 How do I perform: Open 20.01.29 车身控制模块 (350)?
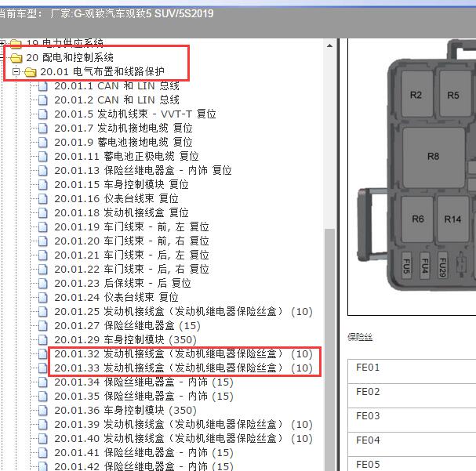coord(125,339)
